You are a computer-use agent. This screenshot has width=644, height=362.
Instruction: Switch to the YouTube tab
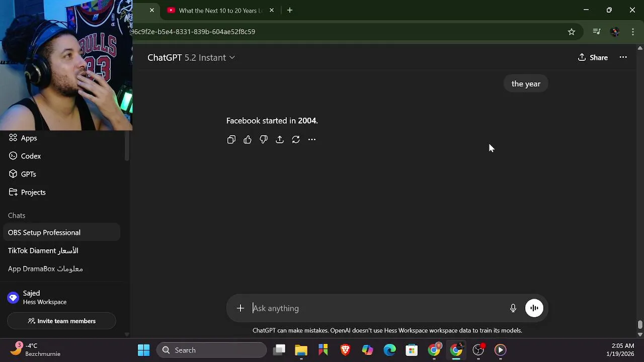(220, 10)
